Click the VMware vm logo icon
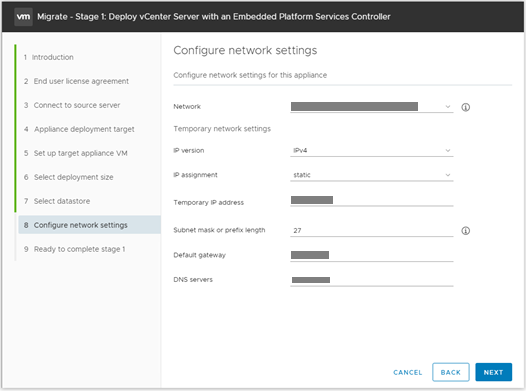 coord(23,16)
